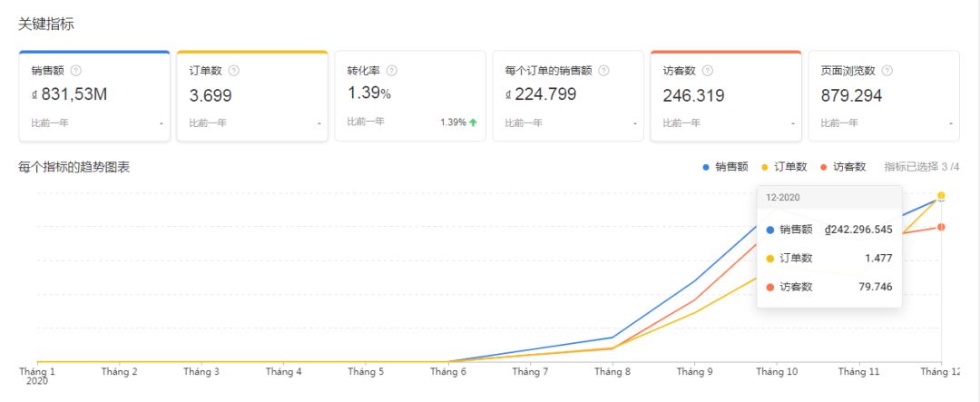980x402 pixels.
Task: Select the 转化率 metric card
Action: click(x=410, y=96)
